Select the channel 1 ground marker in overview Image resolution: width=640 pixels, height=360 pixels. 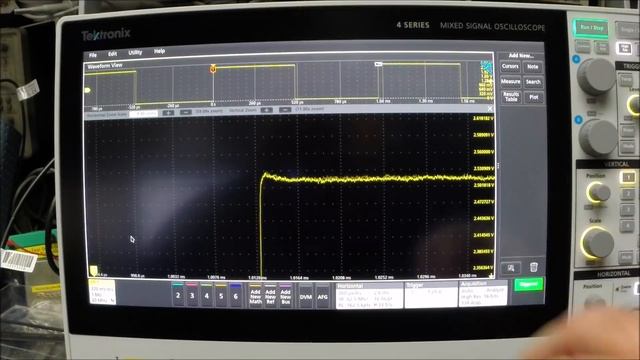pos(87,90)
